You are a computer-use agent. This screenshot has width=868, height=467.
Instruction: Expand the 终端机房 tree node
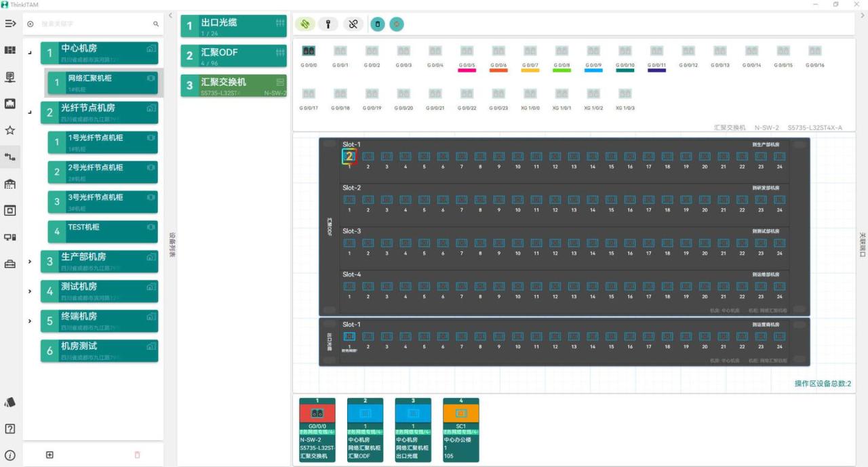30,321
